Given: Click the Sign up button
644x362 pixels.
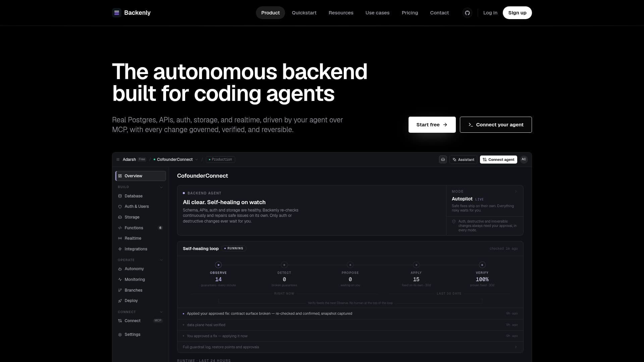Looking at the screenshot, I should tap(517, 13).
